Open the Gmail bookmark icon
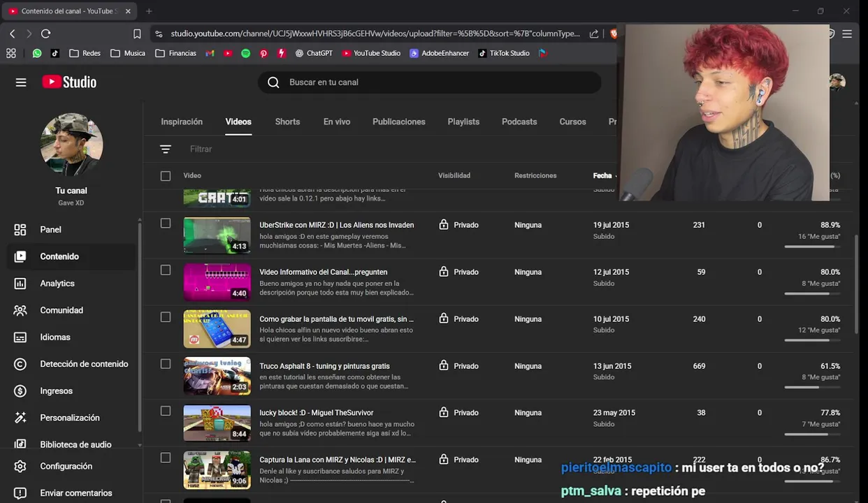The image size is (868, 503). (x=210, y=53)
